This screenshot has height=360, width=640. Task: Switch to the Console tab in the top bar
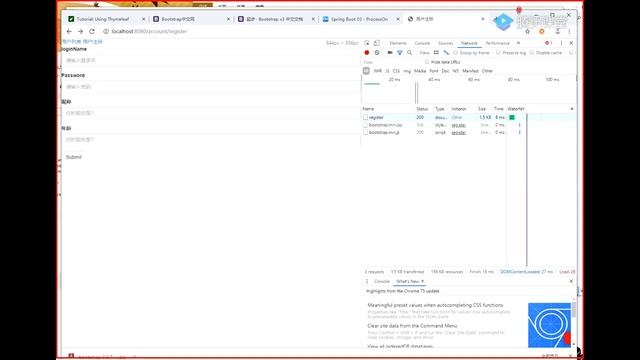click(422, 43)
